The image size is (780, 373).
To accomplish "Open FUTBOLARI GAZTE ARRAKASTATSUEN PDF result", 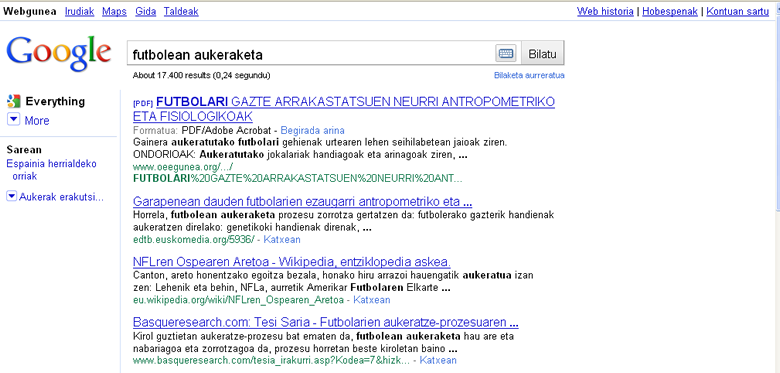I will pyautogui.click(x=344, y=109).
